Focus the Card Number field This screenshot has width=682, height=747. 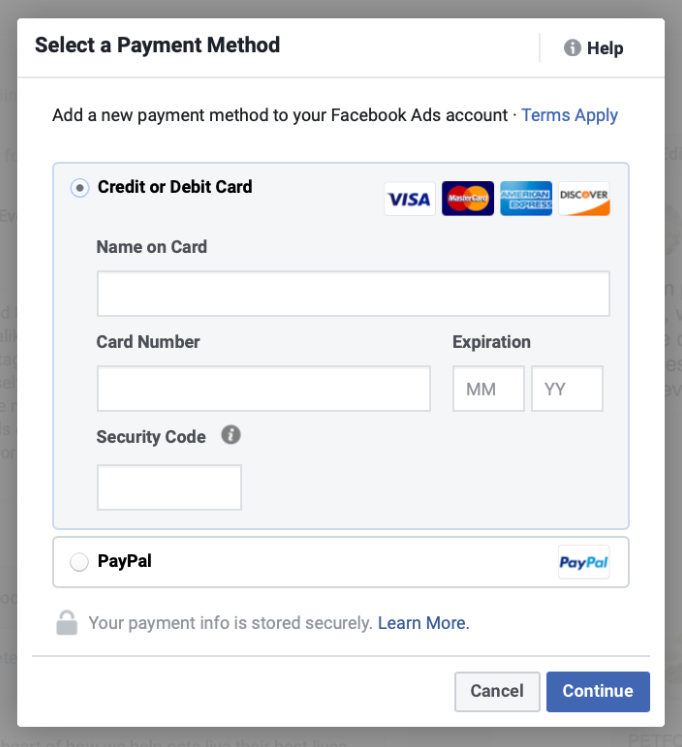pos(263,389)
